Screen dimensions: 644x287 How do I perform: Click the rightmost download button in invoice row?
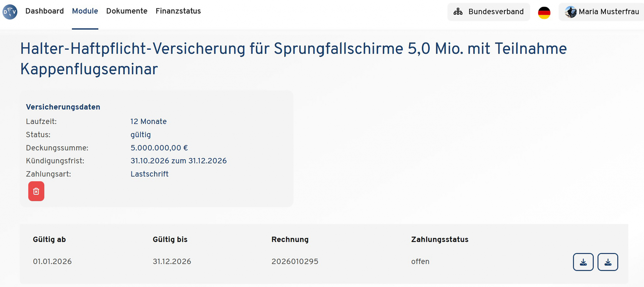[608, 262]
